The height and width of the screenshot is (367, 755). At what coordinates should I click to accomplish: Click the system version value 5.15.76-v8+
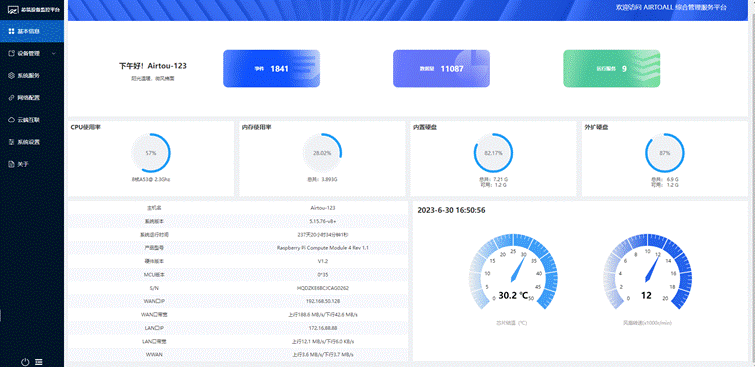(x=323, y=221)
